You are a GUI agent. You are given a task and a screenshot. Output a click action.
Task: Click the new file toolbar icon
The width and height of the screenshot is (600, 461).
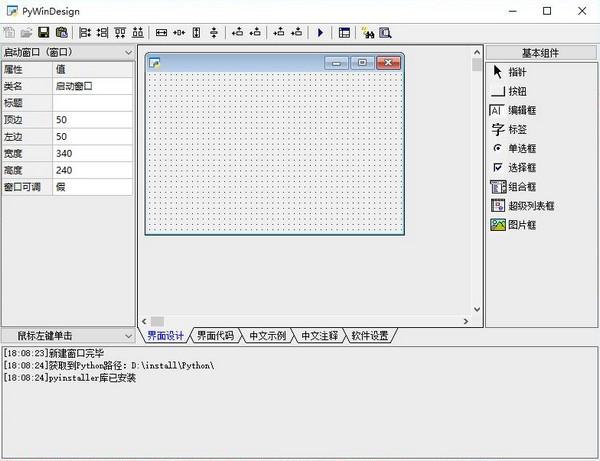click(8, 33)
